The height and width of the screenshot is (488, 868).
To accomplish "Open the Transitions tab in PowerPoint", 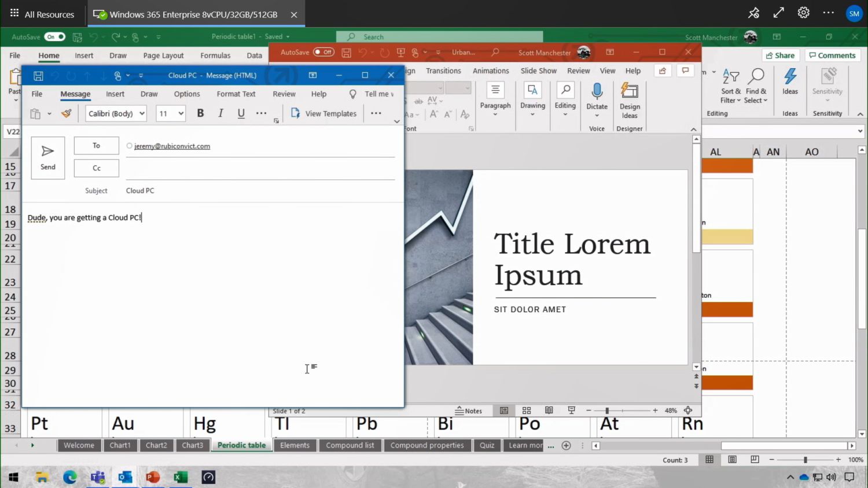I will point(443,71).
